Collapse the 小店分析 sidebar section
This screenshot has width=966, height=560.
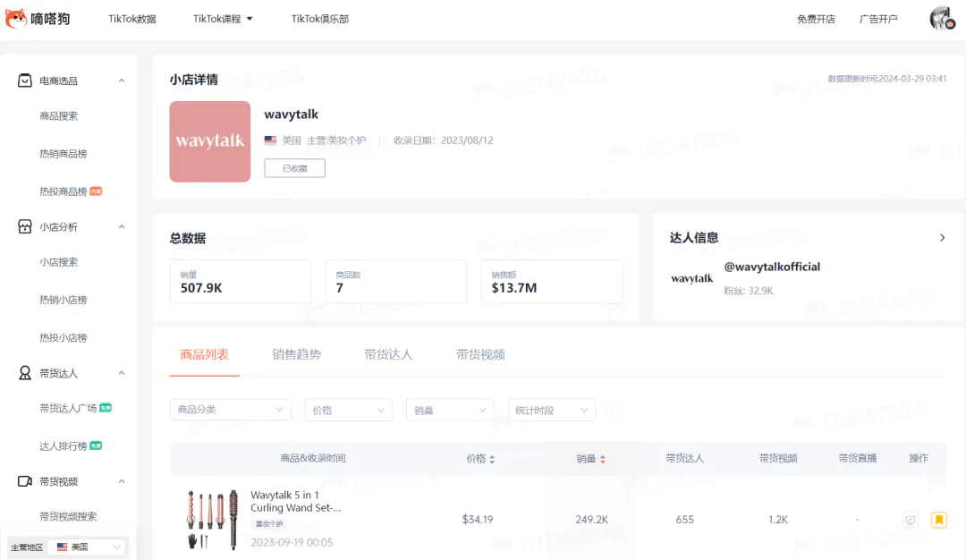click(122, 227)
